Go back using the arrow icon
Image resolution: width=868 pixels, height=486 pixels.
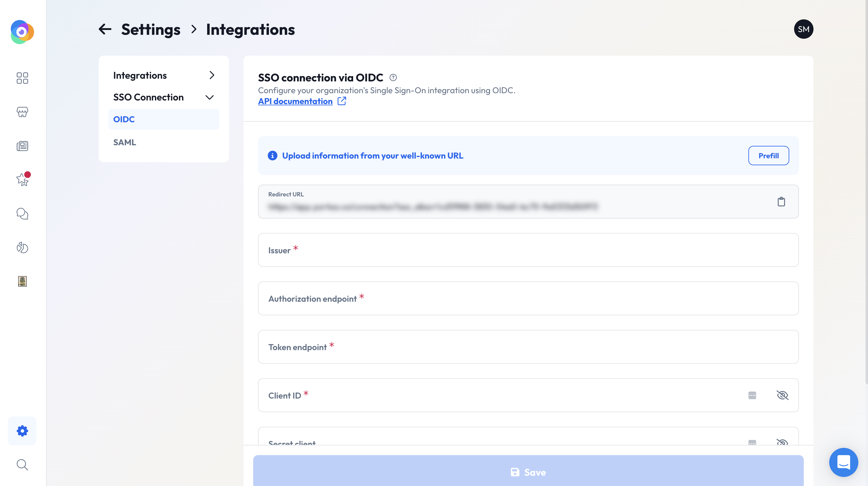click(x=105, y=29)
